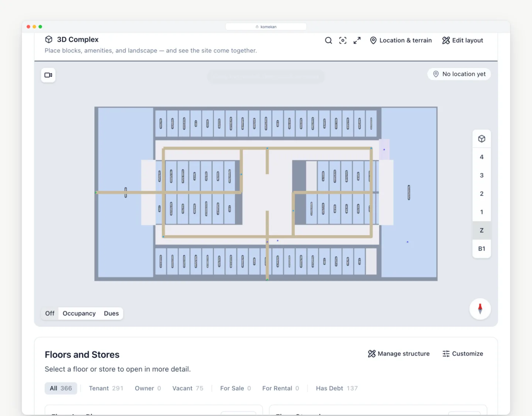The height and width of the screenshot is (416, 532).
Task: Click the camera button on the map
Action: click(x=48, y=75)
